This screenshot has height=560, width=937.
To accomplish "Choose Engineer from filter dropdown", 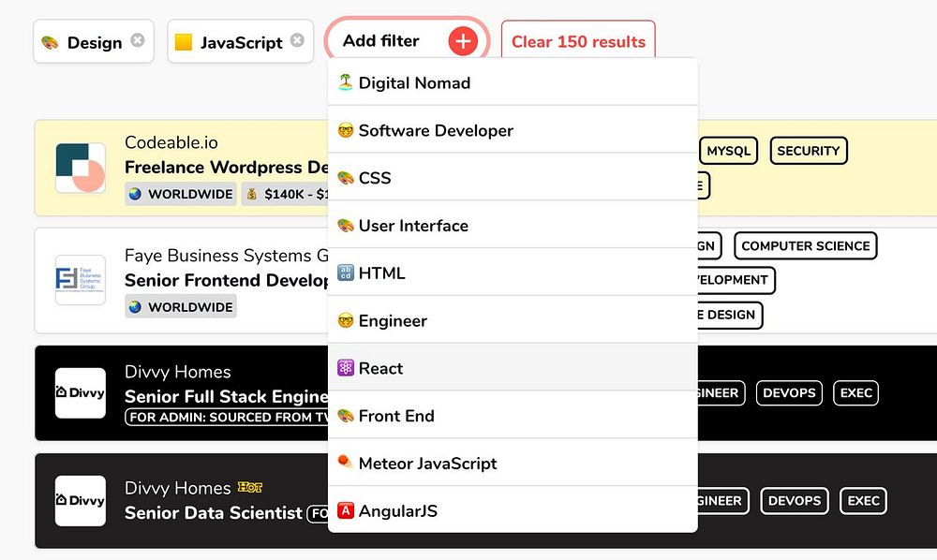I will click(x=513, y=320).
